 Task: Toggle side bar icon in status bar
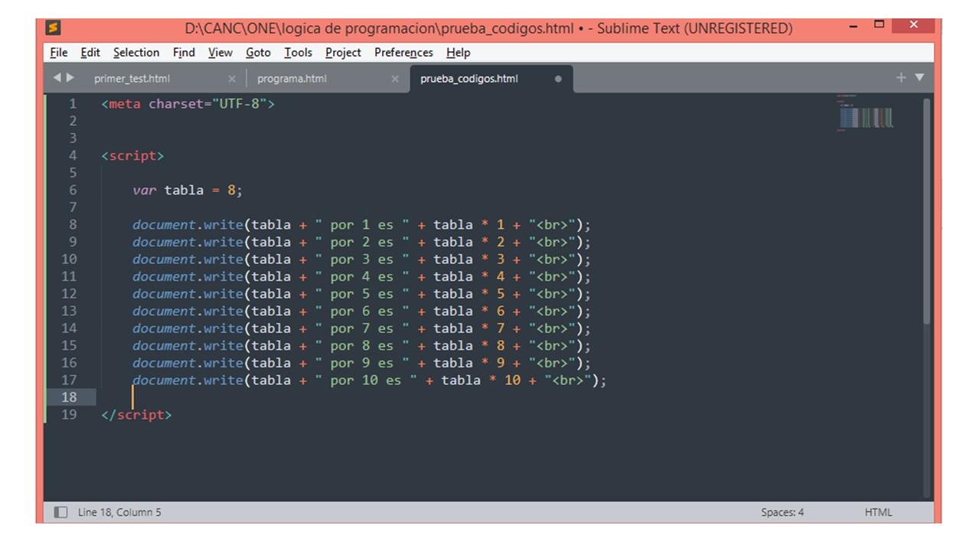60,512
